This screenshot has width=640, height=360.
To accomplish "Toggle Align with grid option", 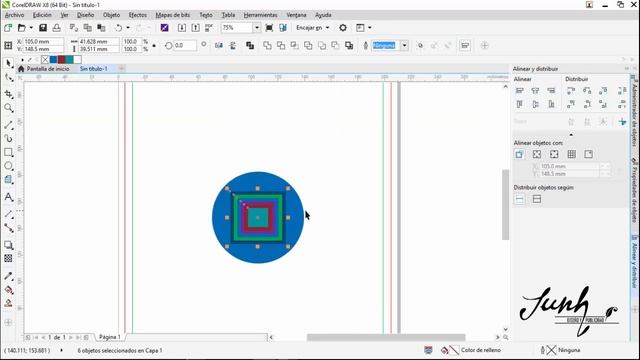I will [x=571, y=154].
